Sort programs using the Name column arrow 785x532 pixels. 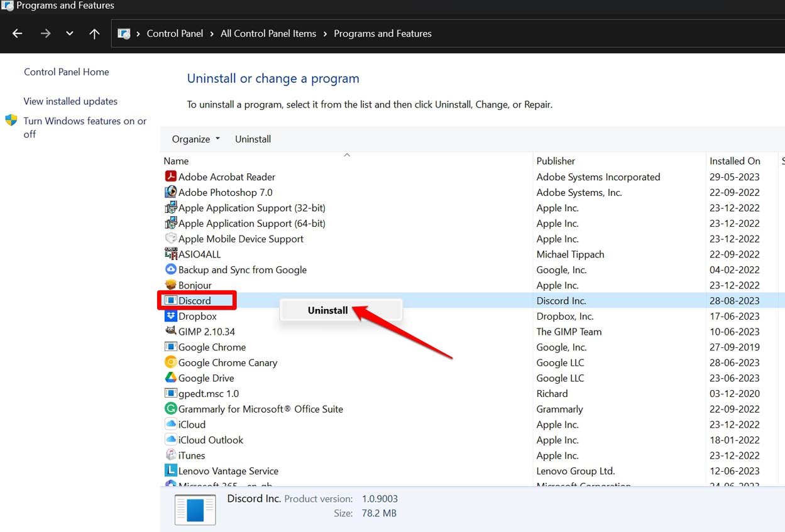346,155
